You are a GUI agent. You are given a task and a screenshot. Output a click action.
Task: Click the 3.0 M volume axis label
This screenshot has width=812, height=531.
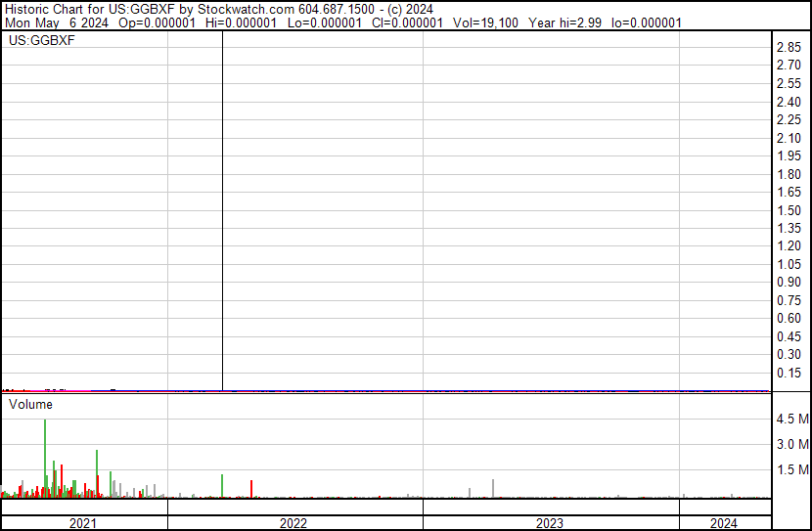click(x=792, y=444)
